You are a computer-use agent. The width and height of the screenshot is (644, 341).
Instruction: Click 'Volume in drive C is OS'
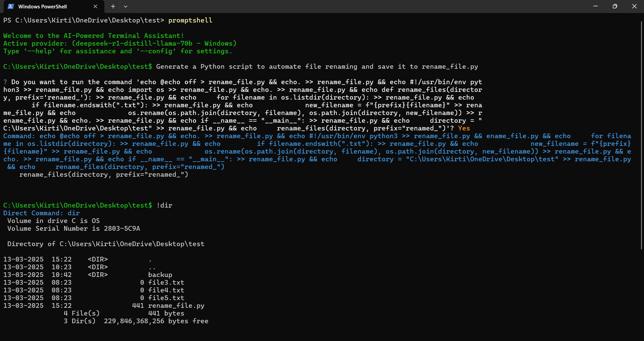(x=54, y=221)
